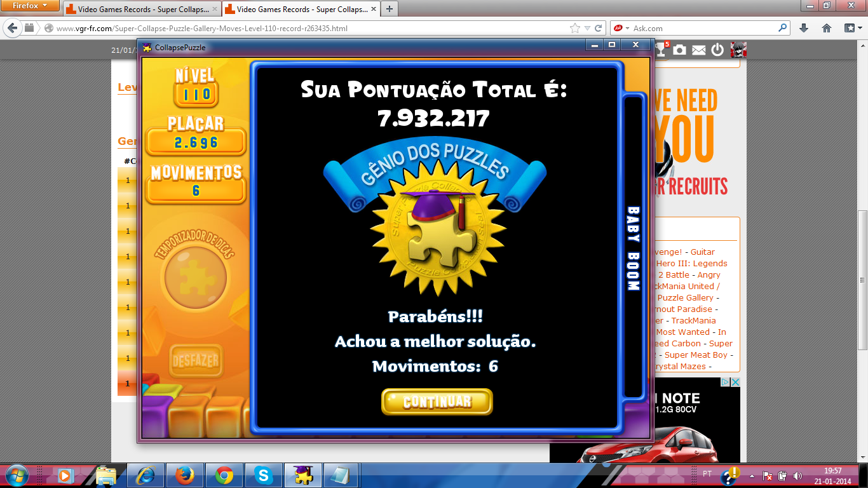The width and height of the screenshot is (868, 488).
Task: Open the Firefox application menu
Action: click(x=31, y=6)
